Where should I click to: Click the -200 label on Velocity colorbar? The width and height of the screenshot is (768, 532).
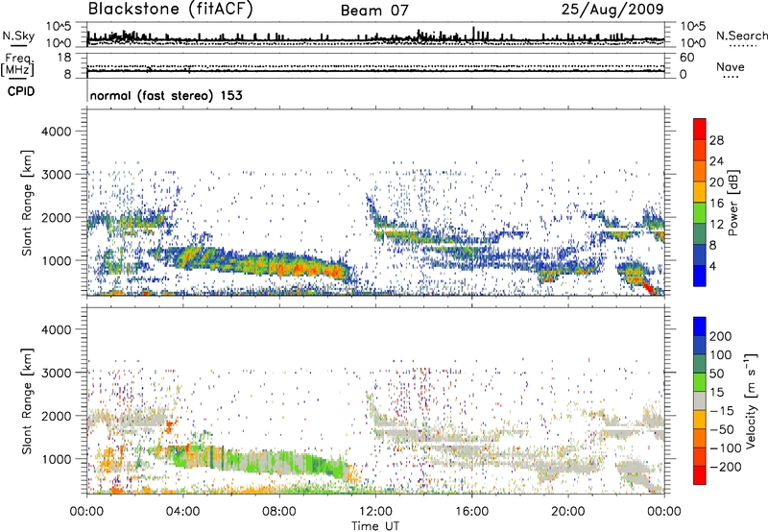[724, 467]
